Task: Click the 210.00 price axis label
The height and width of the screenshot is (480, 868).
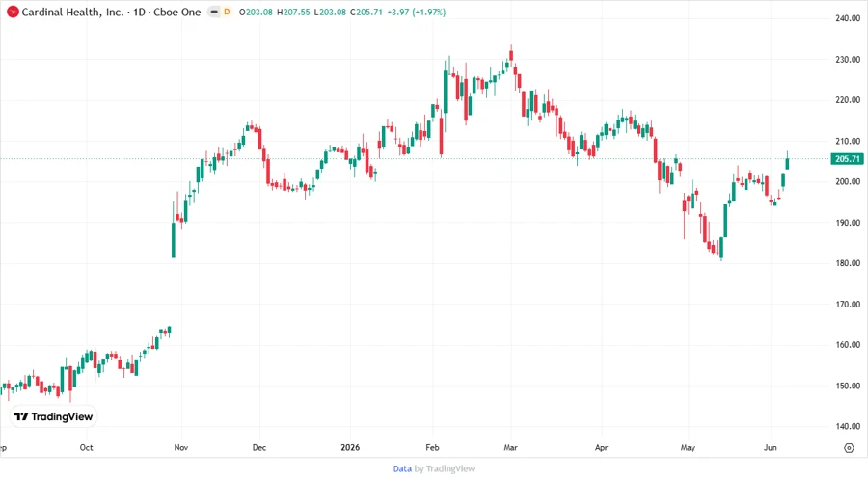Action: (x=848, y=141)
